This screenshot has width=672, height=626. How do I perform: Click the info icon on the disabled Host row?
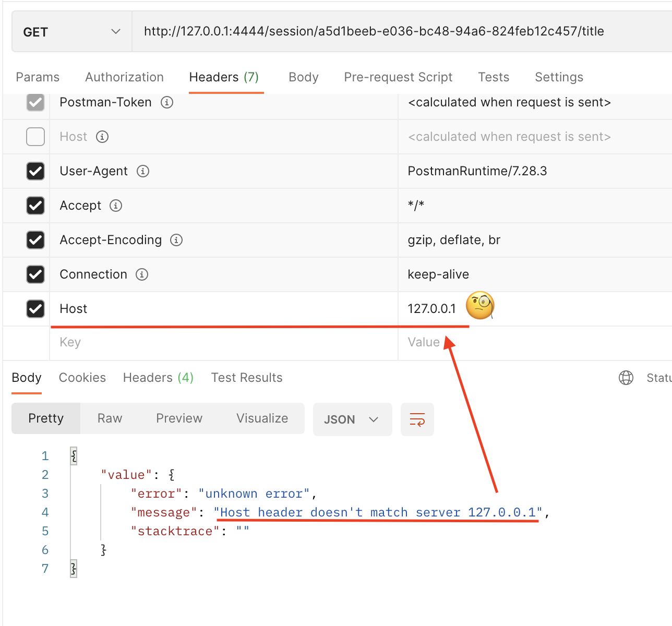coord(102,137)
